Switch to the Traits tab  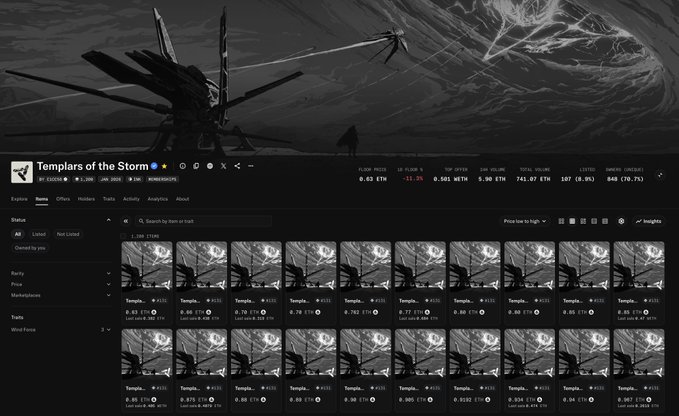click(x=109, y=199)
